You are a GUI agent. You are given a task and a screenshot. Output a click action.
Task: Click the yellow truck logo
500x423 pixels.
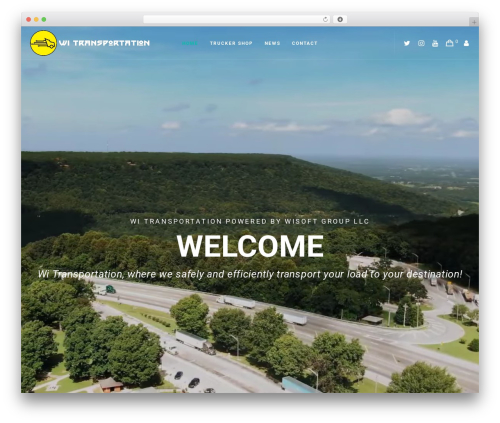click(43, 43)
